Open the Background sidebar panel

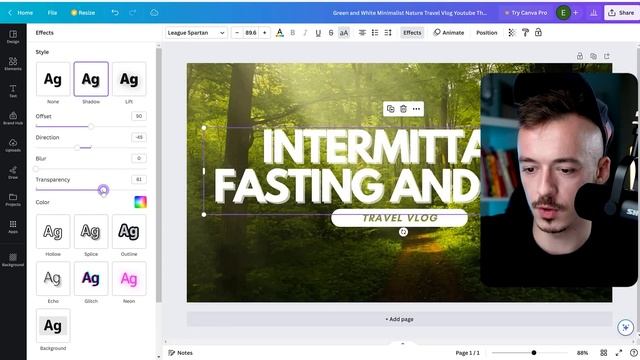pyautogui.click(x=13, y=260)
